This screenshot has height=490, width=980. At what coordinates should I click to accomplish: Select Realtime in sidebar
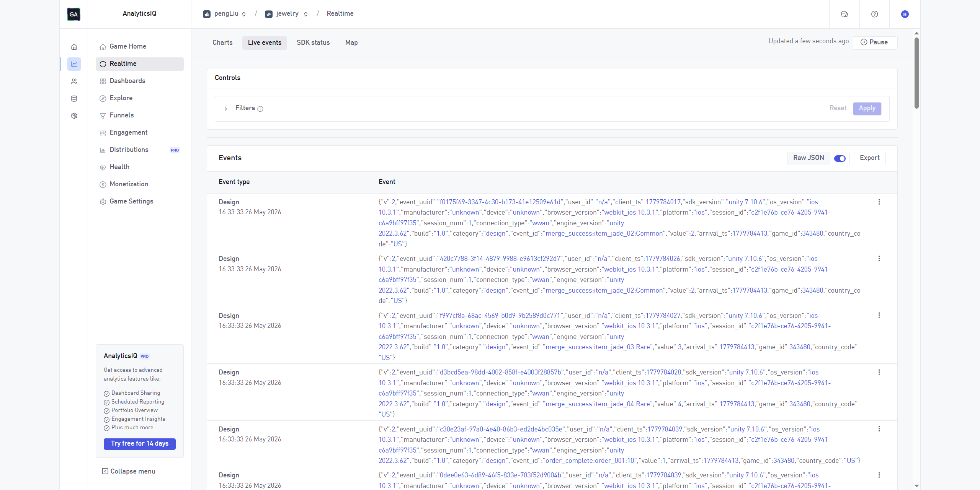140,64
